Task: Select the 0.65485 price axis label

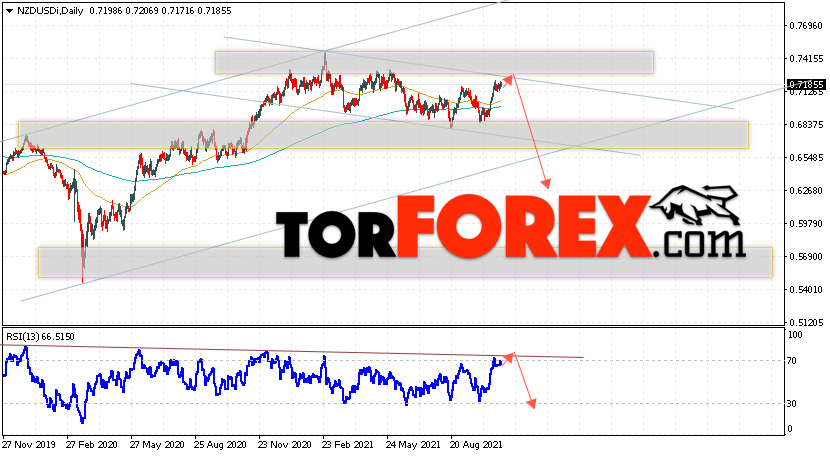Action: tap(806, 158)
